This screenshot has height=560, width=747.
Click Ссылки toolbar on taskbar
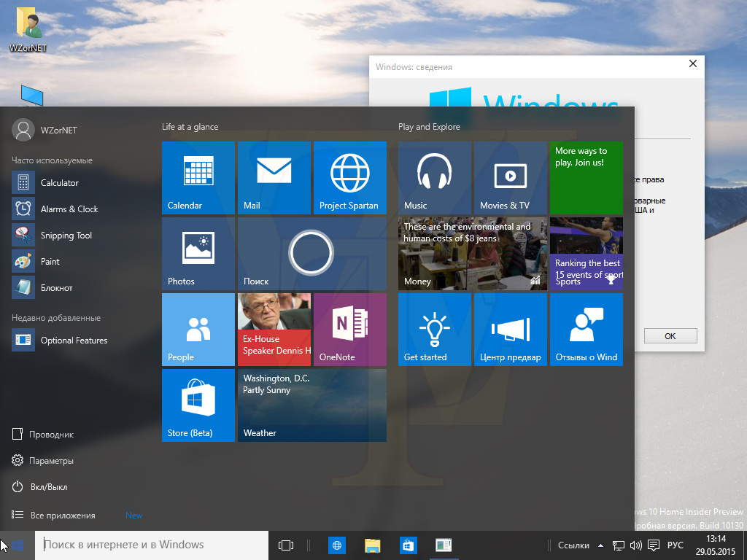tap(573, 545)
